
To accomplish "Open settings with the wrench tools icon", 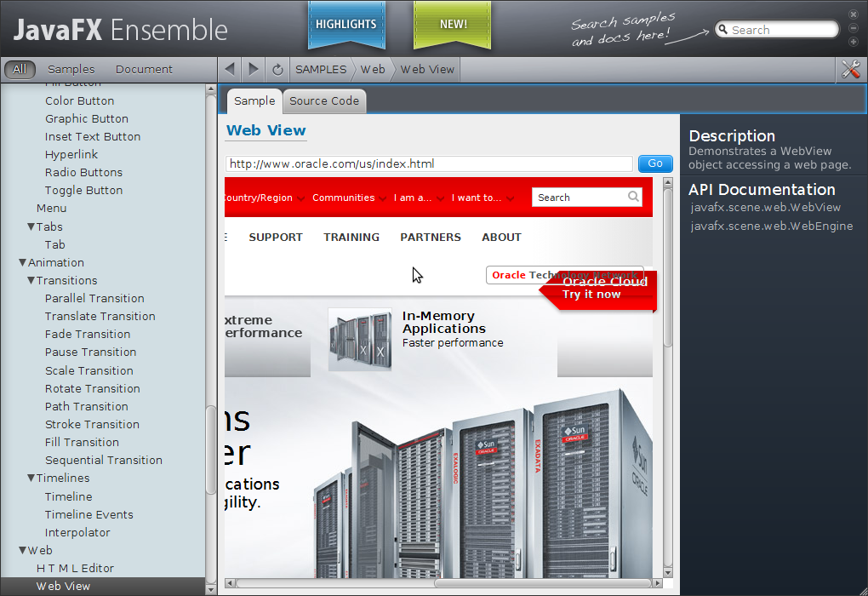I will tap(850, 70).
